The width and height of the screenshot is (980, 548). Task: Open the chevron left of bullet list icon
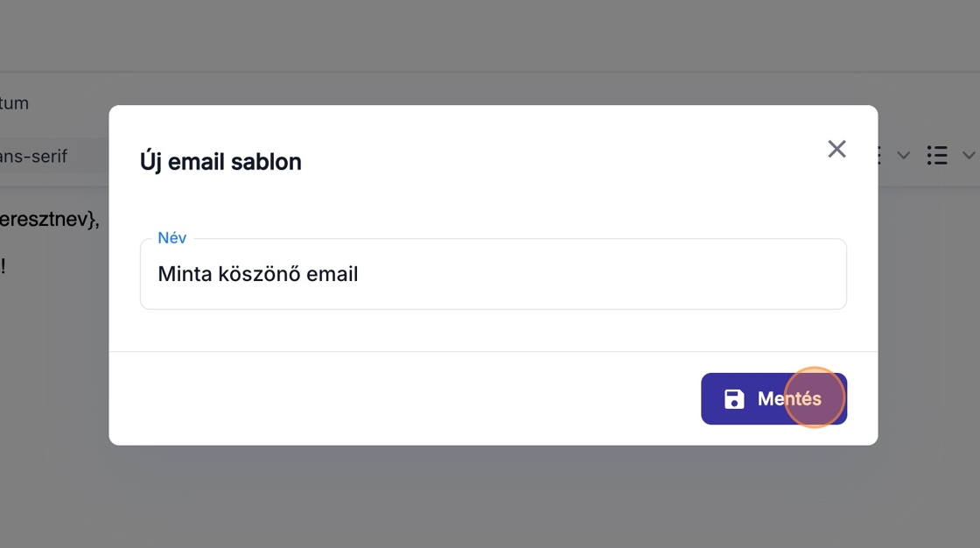[x=904, y=156]
